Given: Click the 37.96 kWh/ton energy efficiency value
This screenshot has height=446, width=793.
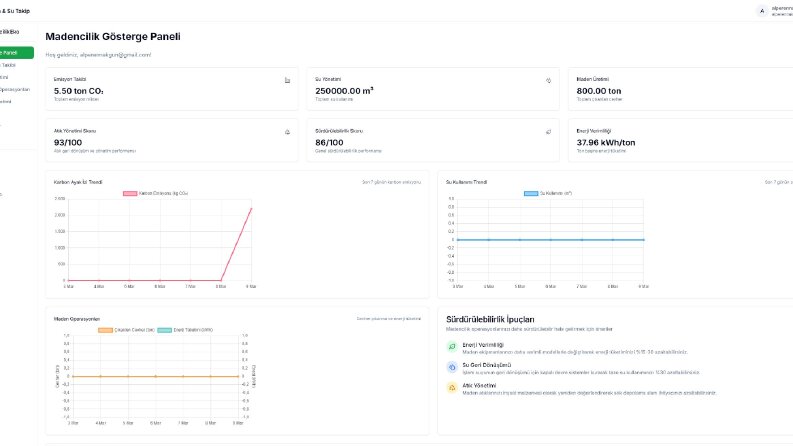Looking at the screenshot, I should coord(606,143).
